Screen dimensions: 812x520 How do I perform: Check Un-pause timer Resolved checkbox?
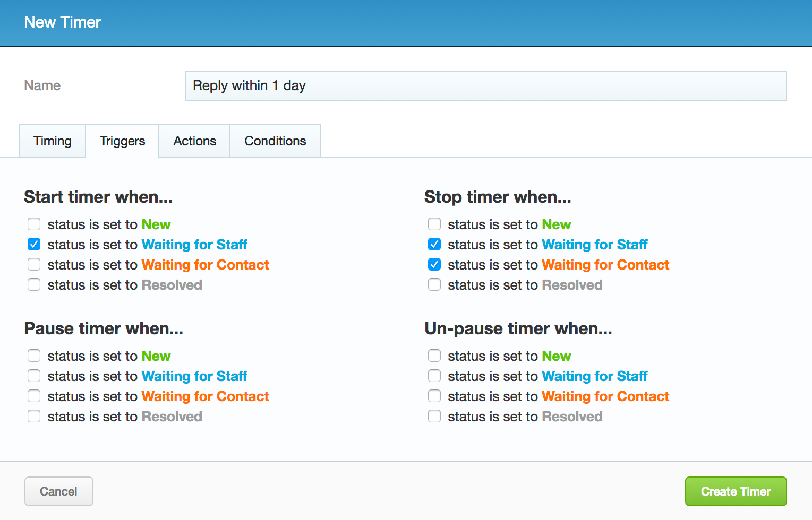(x=434, y=416)
